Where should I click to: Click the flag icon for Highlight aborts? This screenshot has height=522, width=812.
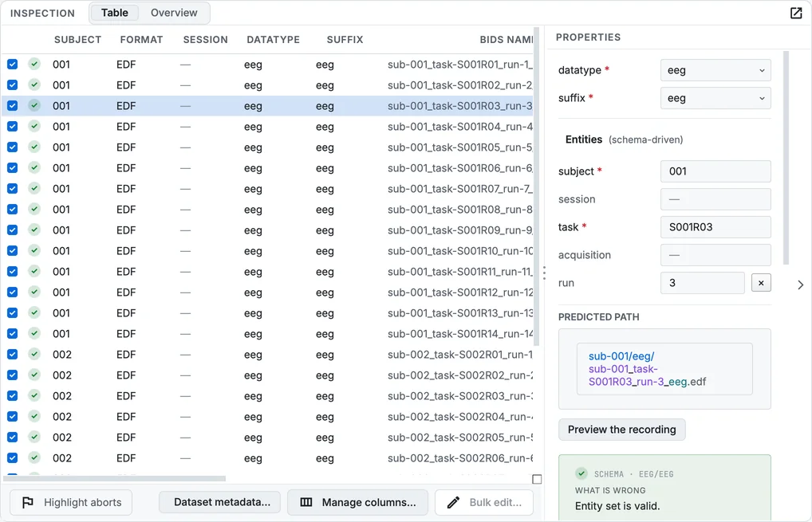point(27,502)
